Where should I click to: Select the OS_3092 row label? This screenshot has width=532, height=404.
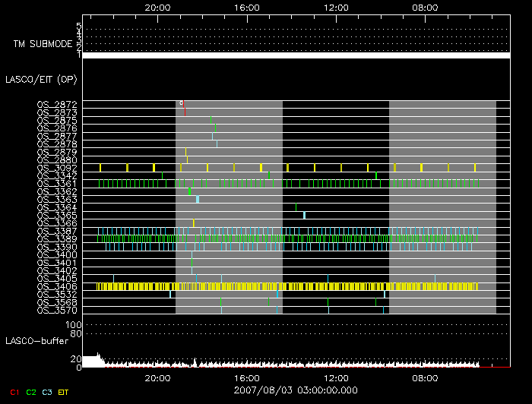coord(56,167)
